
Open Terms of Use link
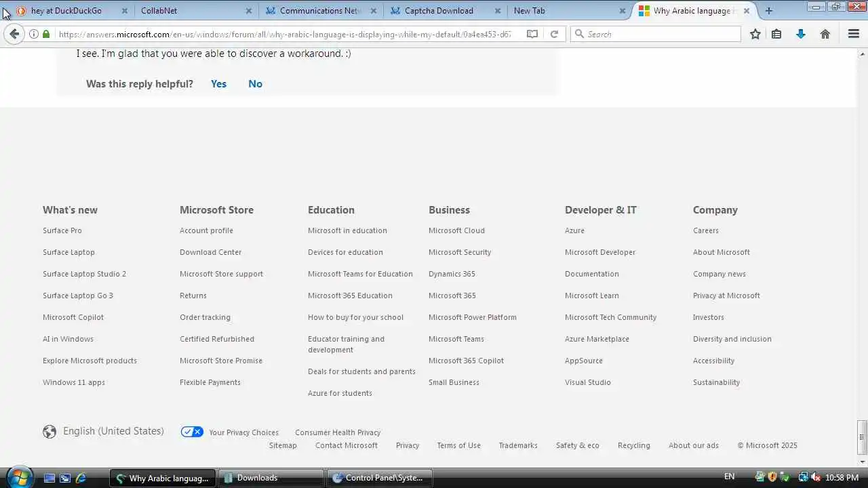click(x=458, y=445)
